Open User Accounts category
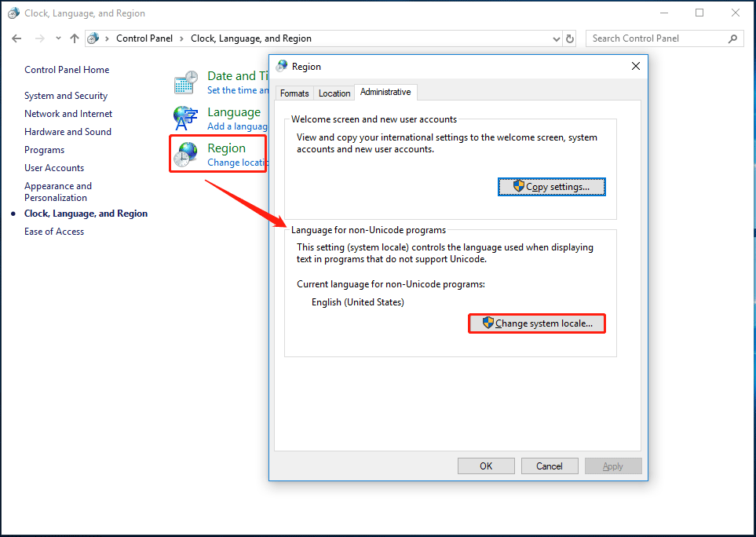The width and height of the screenshot is (756, 537). click(54, 168)
